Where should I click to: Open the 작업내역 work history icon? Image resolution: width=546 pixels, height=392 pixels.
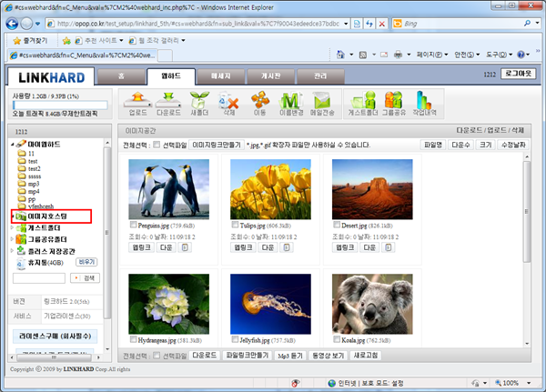pos(424,104)
